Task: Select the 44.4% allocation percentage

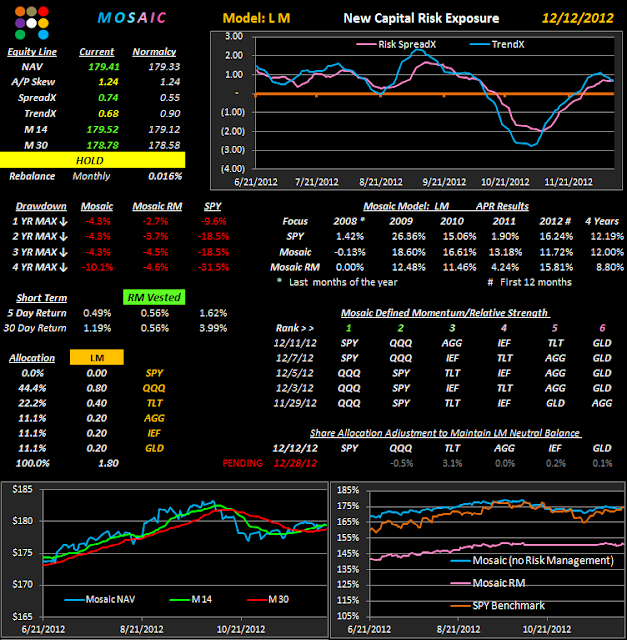Action: pyautogui.click(x=32, y=388)
